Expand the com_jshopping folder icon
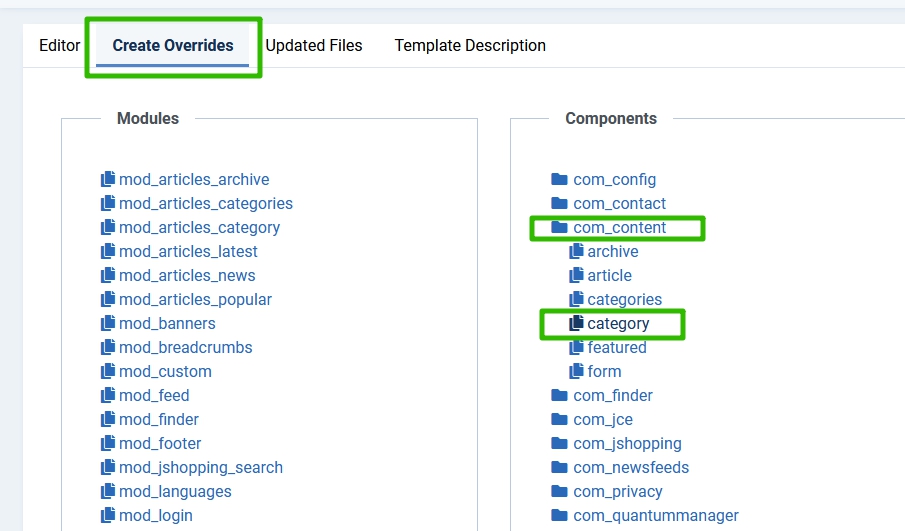The image size is (905, 531). click(560, 444)
